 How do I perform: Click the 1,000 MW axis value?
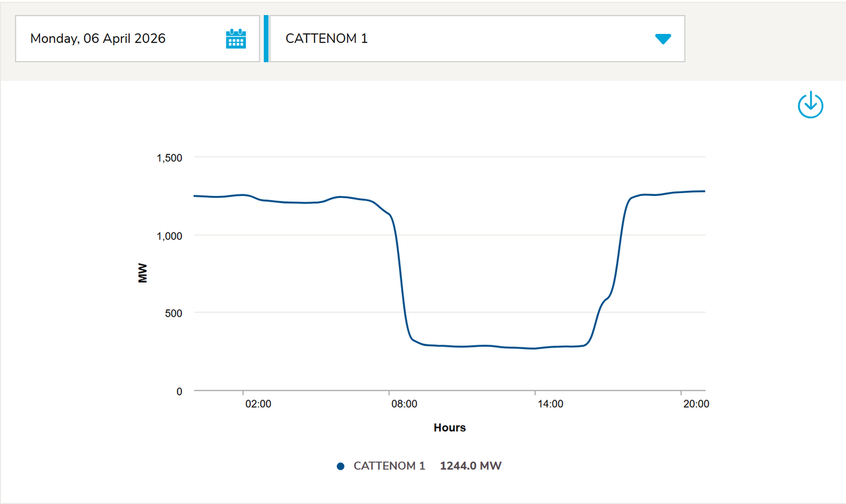tap(169, 235)
